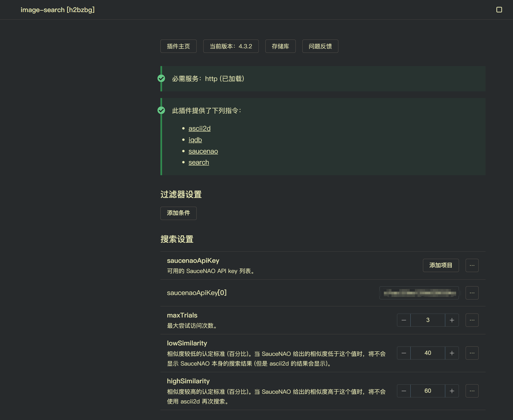
Task: Click the 插件主页 button
Action: (178, 46)
